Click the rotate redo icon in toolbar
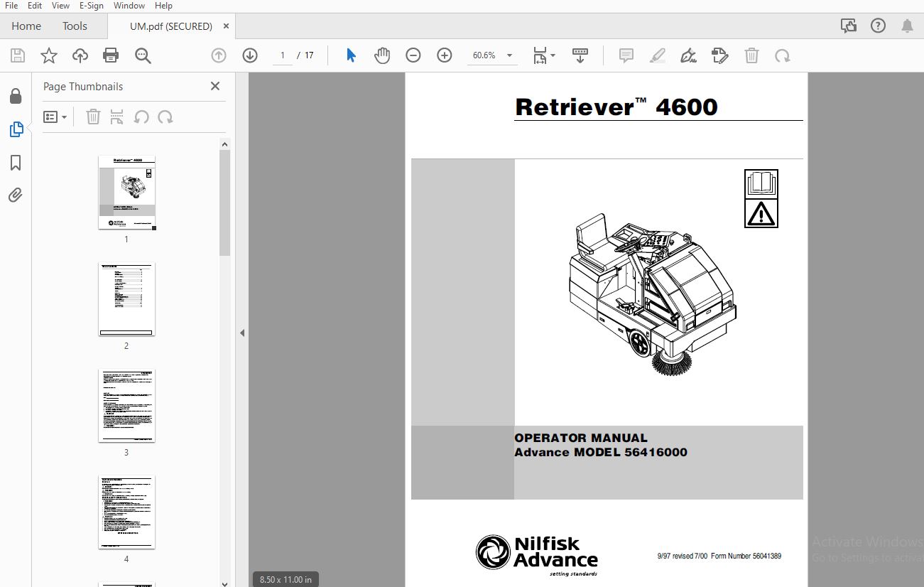 (783, 55)
